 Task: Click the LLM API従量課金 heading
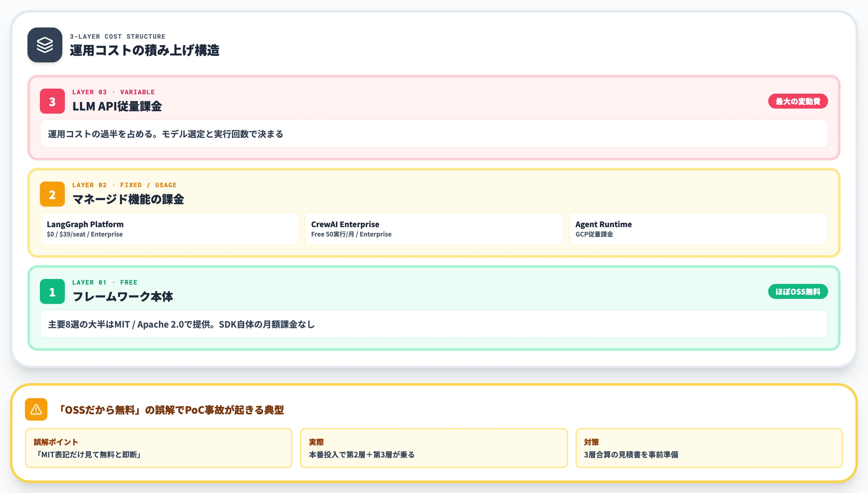117,106
